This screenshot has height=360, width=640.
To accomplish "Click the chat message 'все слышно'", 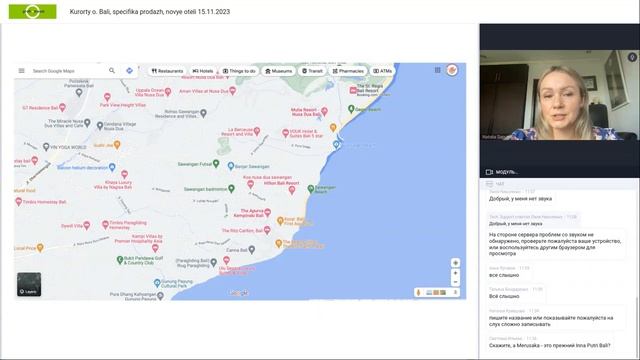I will (x=504, y=275).
